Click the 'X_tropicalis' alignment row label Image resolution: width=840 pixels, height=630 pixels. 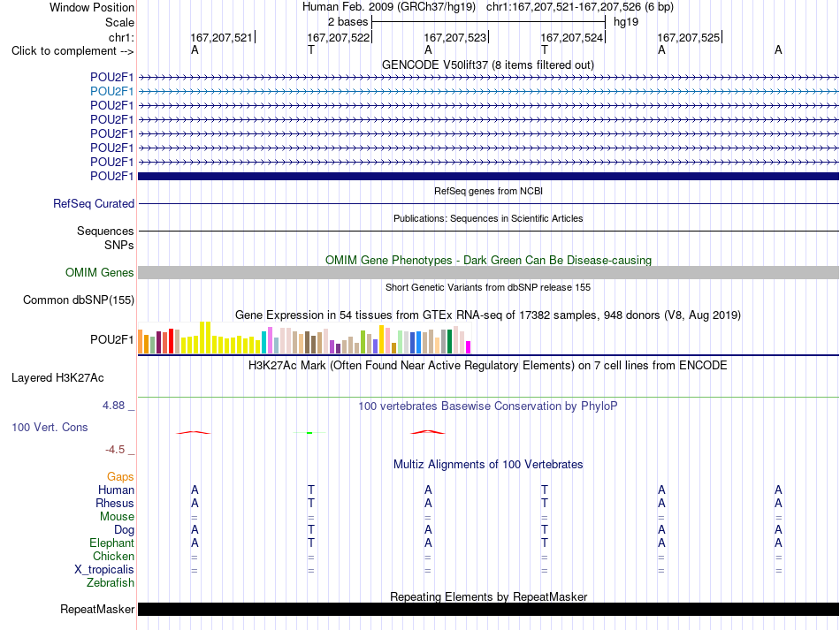point(104,570)
